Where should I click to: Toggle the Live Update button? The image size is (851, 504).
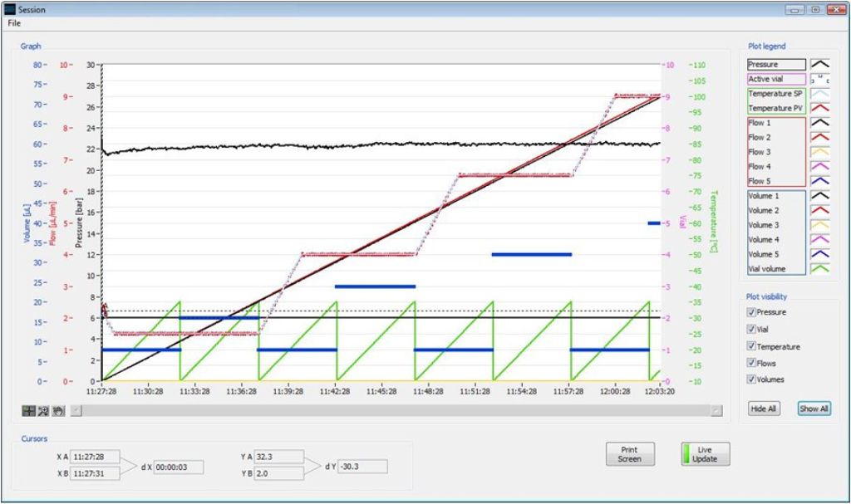(705, 454)
